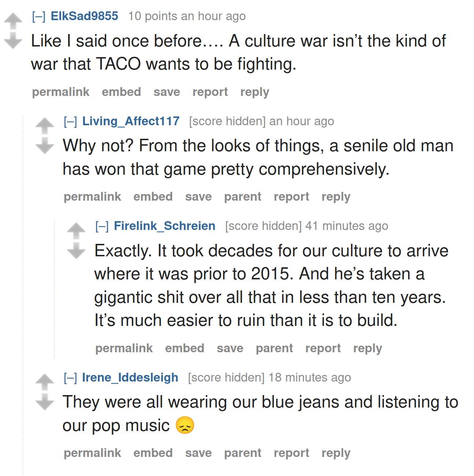Upvote Irene_Iddesleigh's comment
Image resolution: width=474 pixels, height=476 pixels.
[x=45, y=382]
